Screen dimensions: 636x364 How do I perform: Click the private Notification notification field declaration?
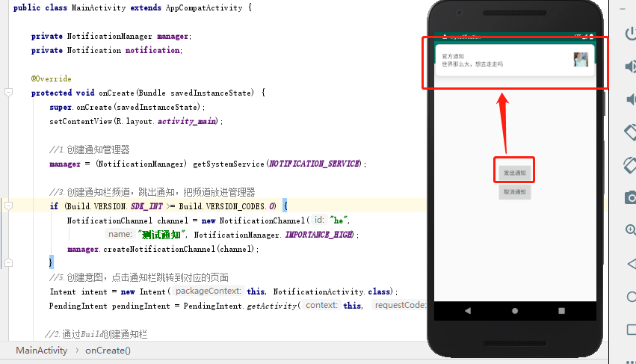pyautogui.click(x=107, y=50)
